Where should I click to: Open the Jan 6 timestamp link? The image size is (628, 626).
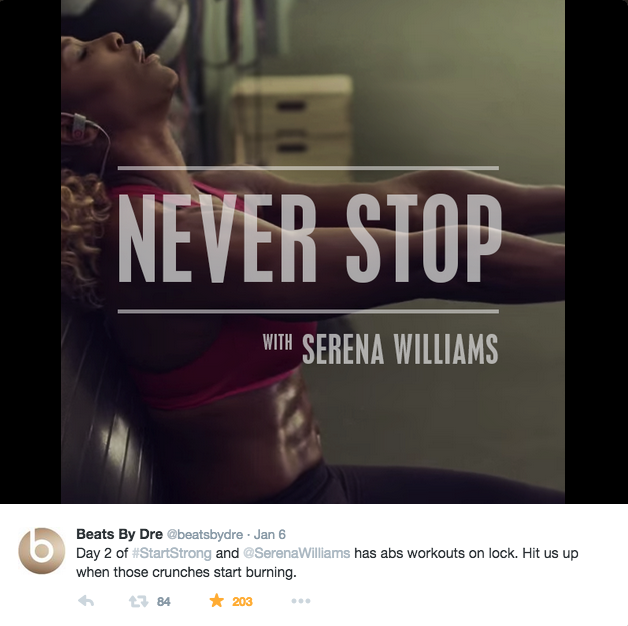point(270,535)
